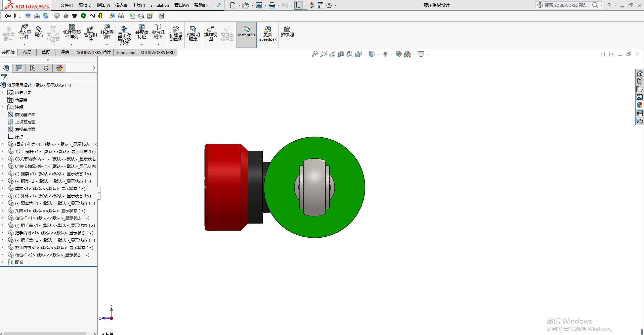644x335 pixels.
Task: Expand 注解 tree node
Action: pyautogui.click(x=2, y=107)
